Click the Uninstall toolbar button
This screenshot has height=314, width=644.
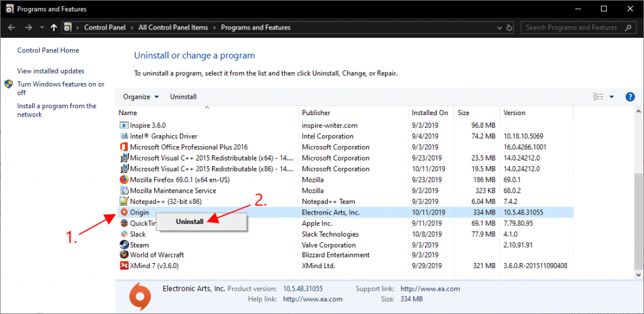(x=184, y=97)
